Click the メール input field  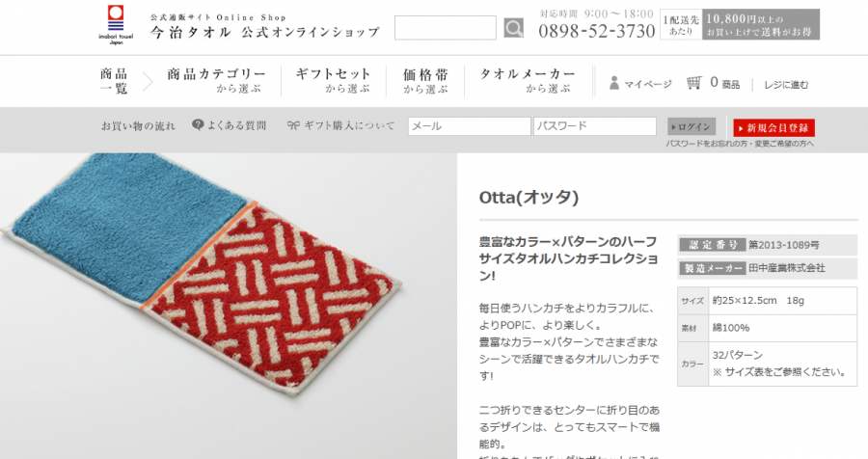click(x=469, y=126)
